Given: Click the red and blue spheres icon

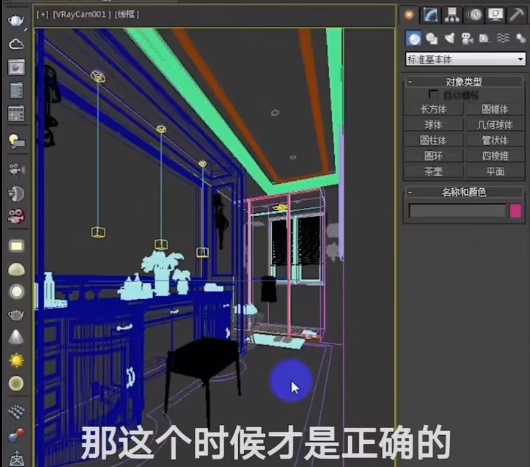Looking at the screenshot, I should [x=16, y=435].
